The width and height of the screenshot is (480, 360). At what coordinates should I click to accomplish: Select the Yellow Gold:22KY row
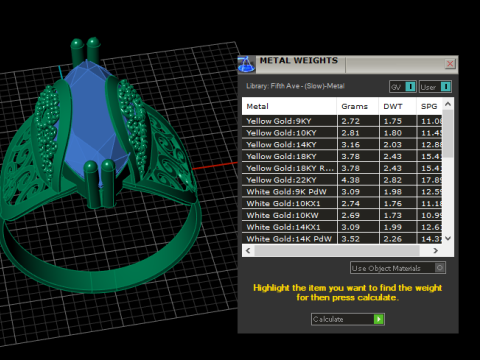[342, 180]
